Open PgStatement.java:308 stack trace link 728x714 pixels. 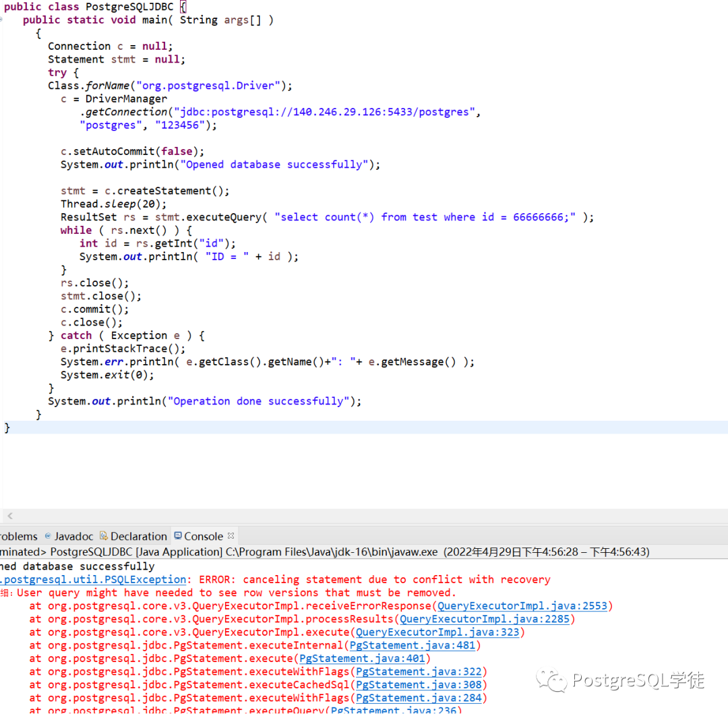point(419,685)
